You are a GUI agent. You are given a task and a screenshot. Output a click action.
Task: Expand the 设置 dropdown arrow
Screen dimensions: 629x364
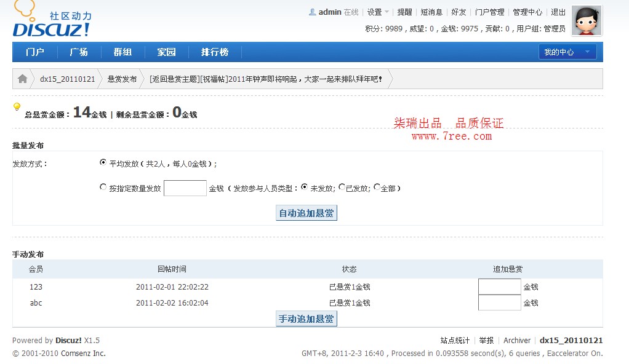tap(387, 12)
